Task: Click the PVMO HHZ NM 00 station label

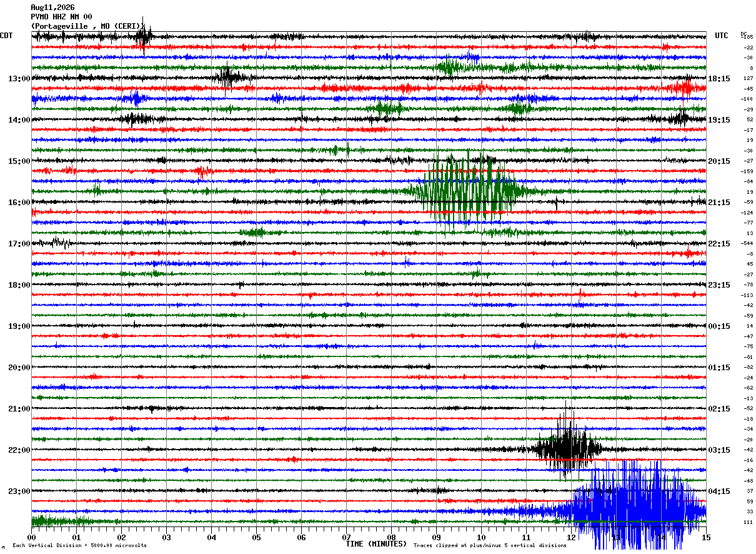Action: coord(61,17)
